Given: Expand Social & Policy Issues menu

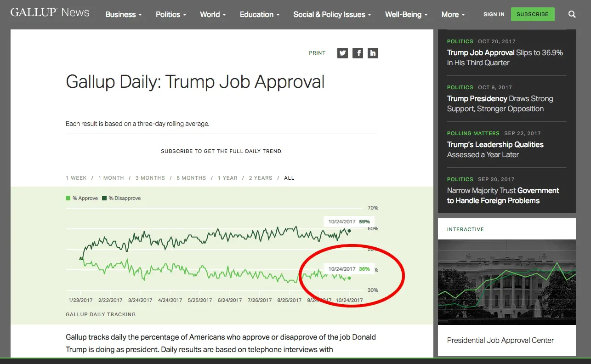Looking at the screenshot, I should [x=332, y=14].
